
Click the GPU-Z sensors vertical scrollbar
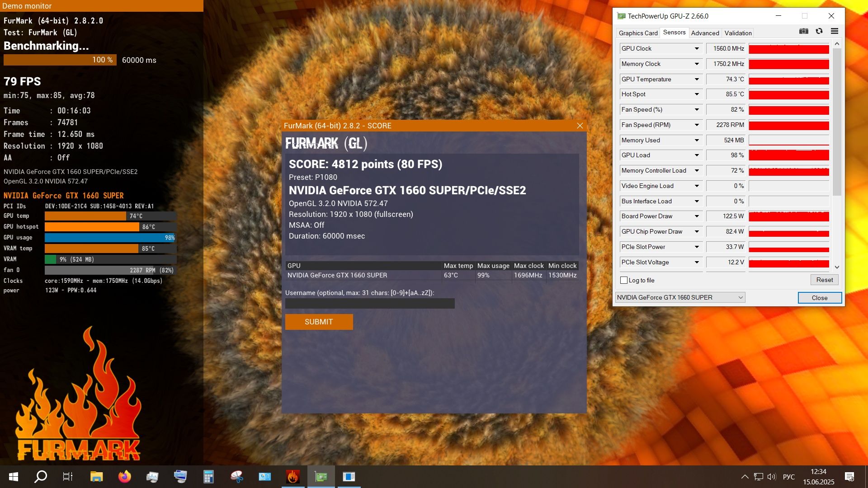click(837, 122)
